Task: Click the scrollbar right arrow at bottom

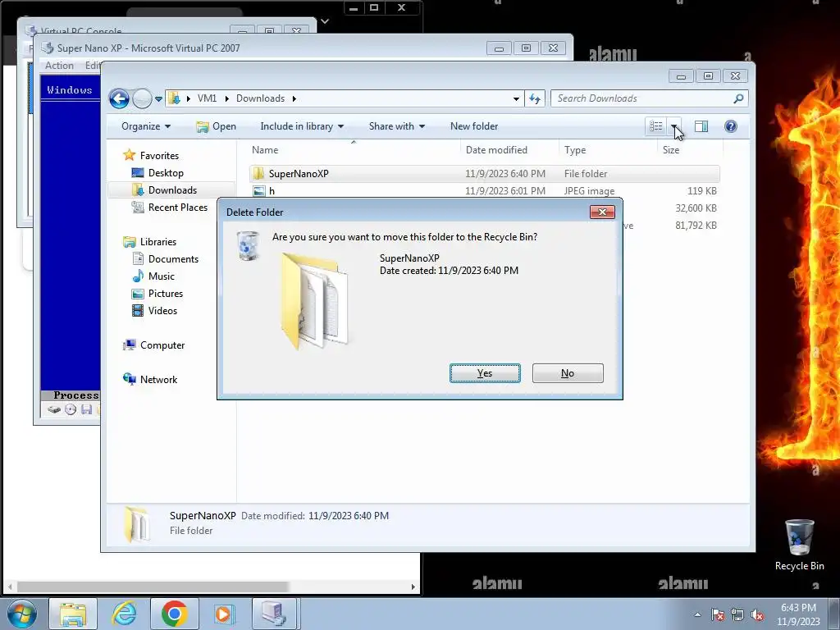Action: pos(413,587)
